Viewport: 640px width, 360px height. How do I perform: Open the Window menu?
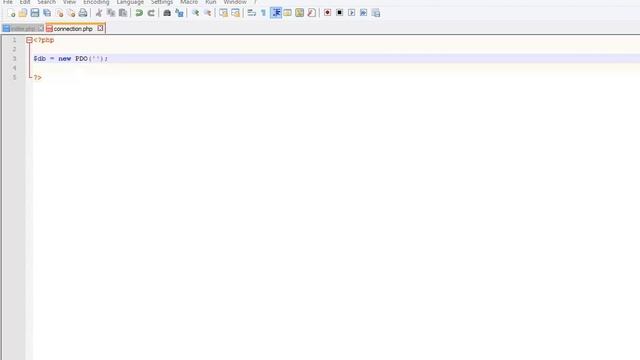pyautogui.click(x=235, y=2)
